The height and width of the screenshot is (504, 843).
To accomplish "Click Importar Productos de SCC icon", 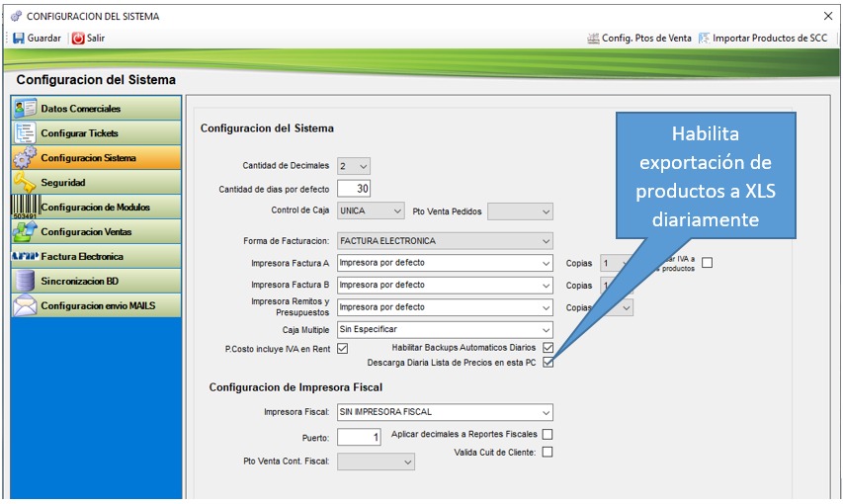I will 705,38.
